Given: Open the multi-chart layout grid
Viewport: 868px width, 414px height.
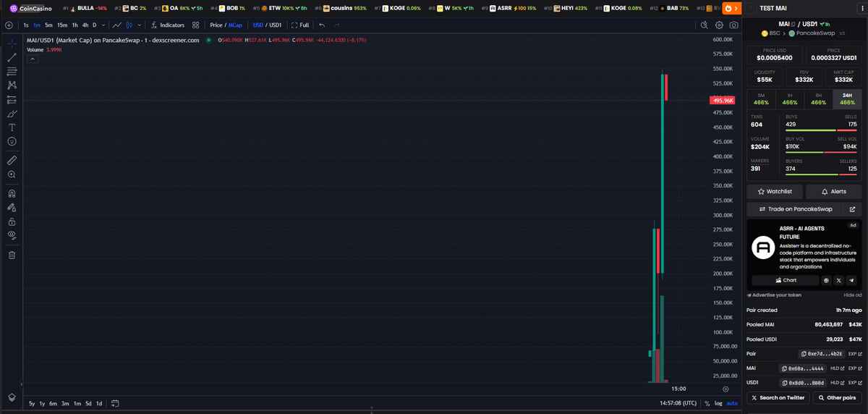Looking at the screenshot, I should point(196,25).
